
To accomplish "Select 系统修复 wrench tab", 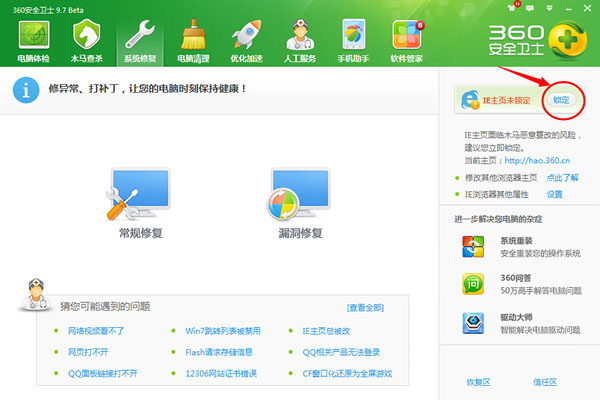I will point(140,41).
